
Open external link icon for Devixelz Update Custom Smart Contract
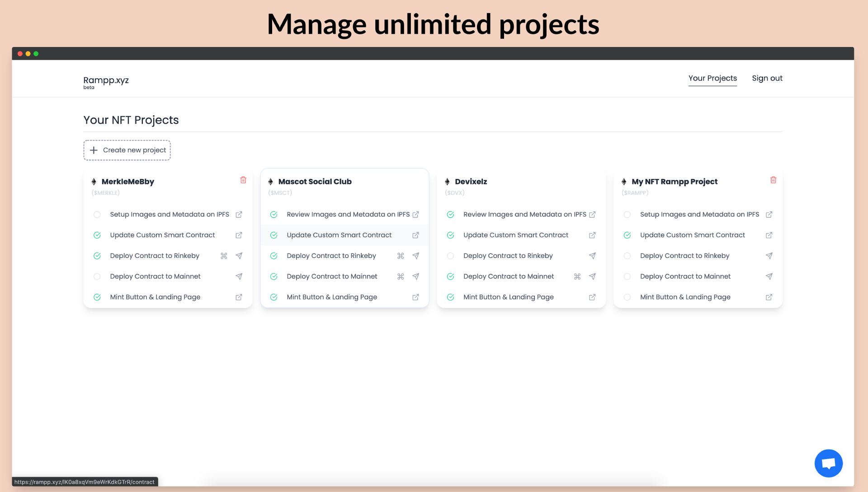click(x=592, y=235)
